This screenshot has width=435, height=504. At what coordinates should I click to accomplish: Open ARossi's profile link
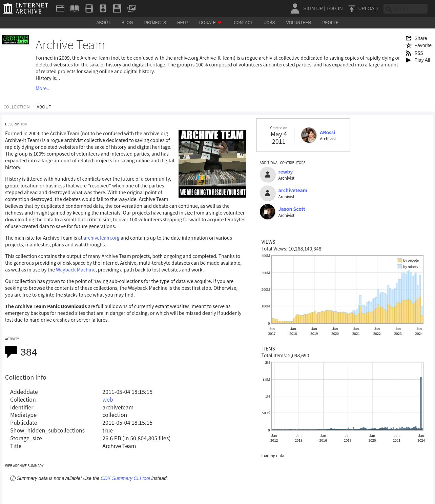click(327, 133)
